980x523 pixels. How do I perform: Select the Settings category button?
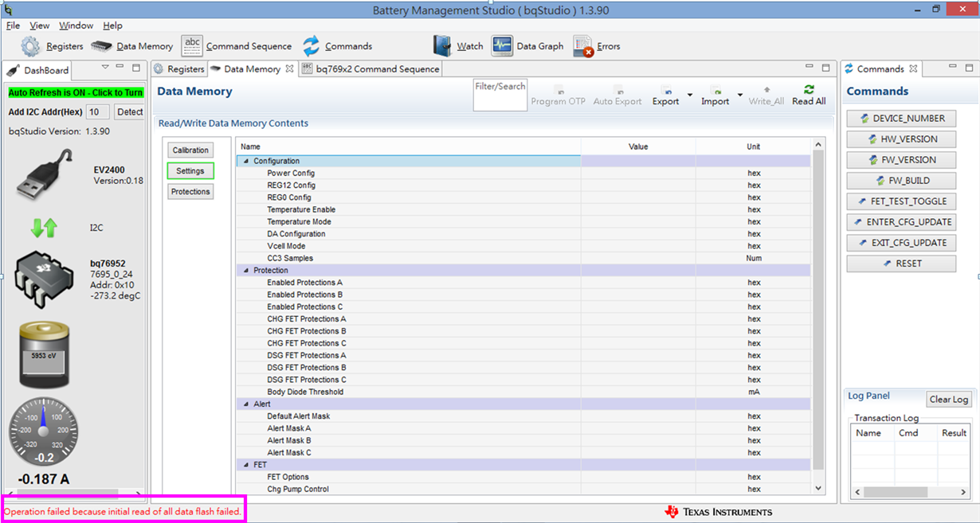click(190, 170)
